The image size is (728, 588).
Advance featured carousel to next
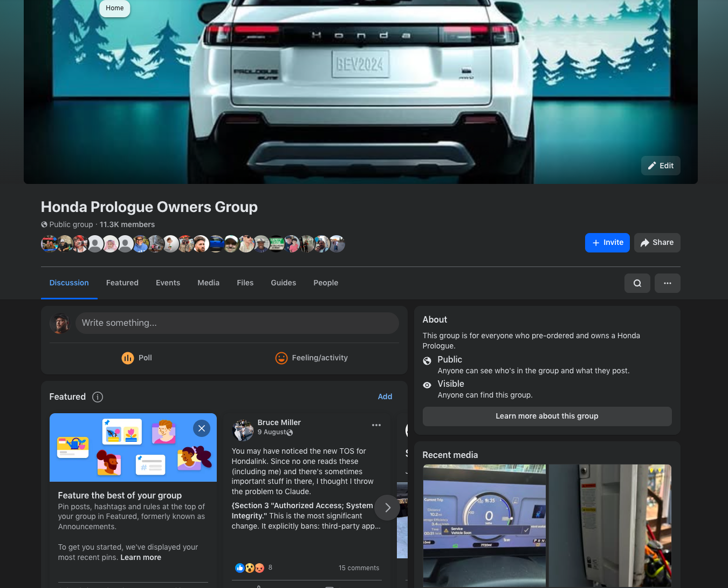[x=387, y=508]
